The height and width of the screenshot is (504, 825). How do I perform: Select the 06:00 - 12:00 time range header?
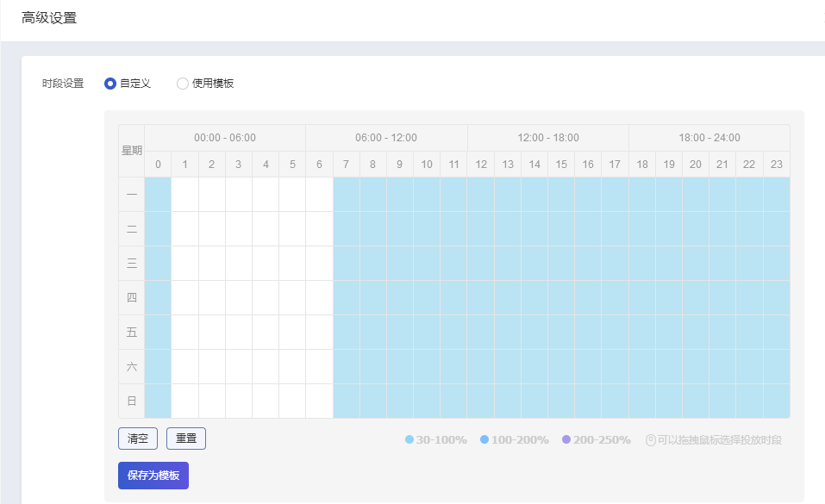coord(386,138)
